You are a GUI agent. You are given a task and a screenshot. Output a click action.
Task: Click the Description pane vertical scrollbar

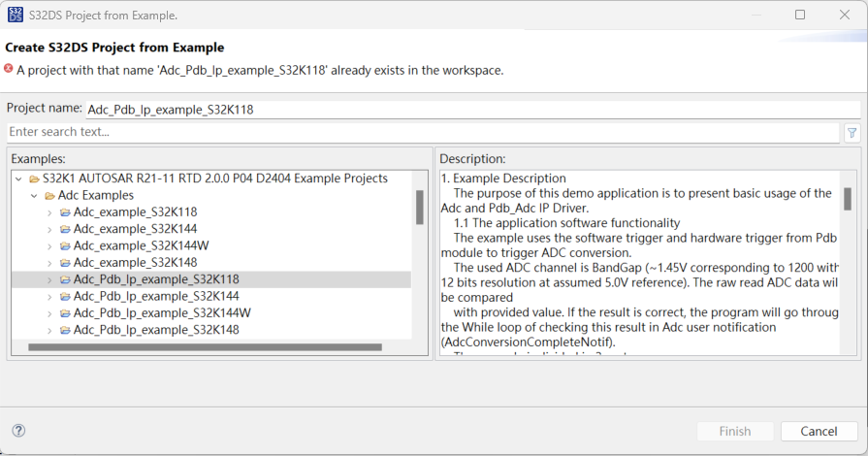pos(848,199)
